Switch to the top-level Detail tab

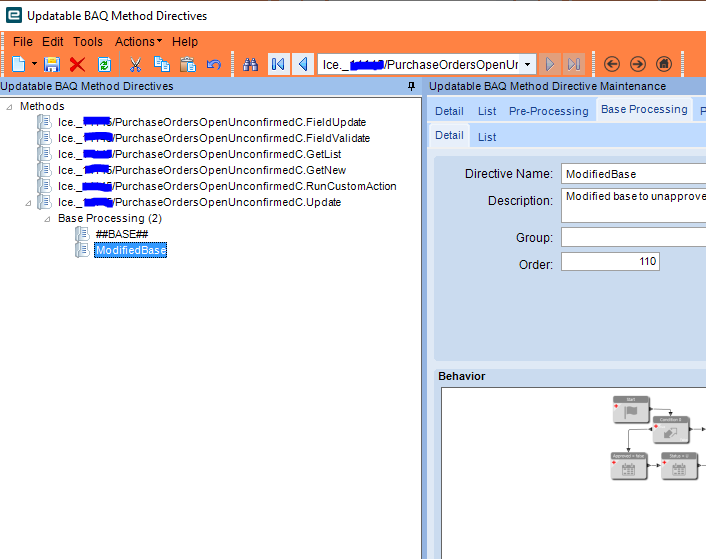[449, 111]
